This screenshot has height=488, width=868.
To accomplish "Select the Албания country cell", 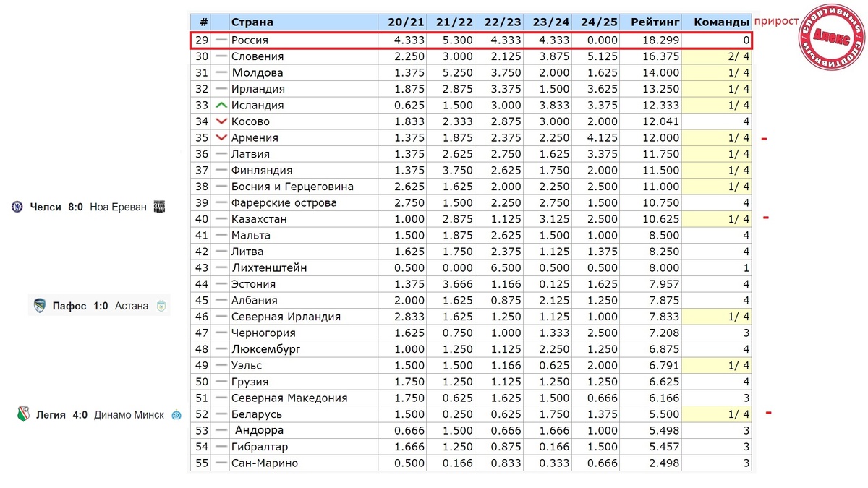I will (304, 300).
